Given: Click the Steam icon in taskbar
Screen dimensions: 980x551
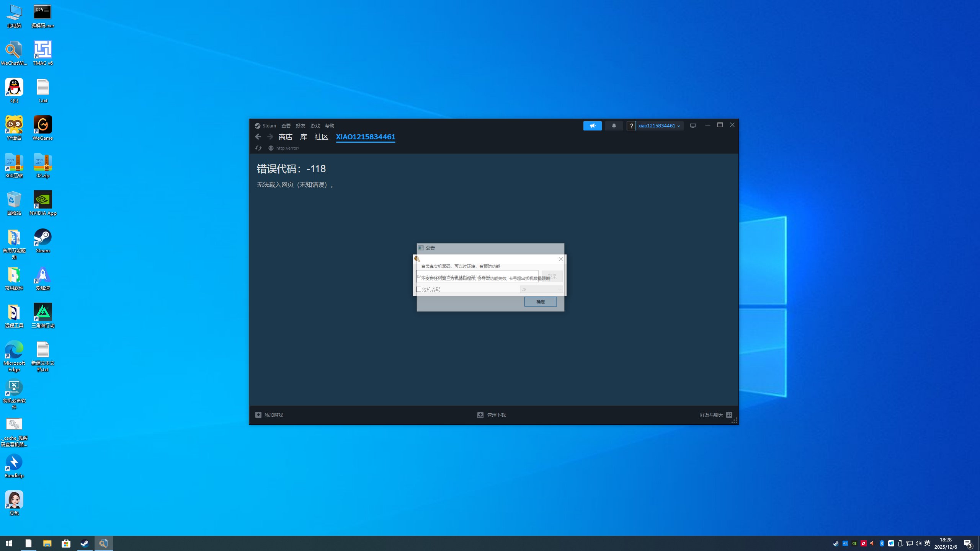Looking at the screenshot, I should click(85, 543).
